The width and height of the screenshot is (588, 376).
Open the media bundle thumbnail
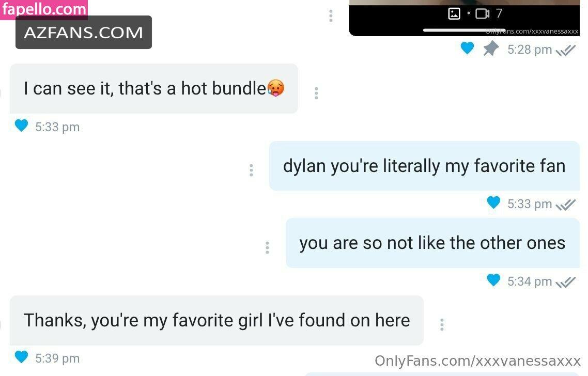pyautogui.click(x=464, y=18)
